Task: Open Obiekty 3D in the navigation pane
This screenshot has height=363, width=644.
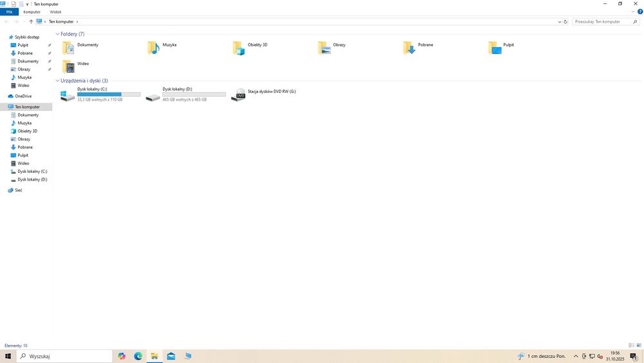Action: pyautogui.click(x=27, y=131)
